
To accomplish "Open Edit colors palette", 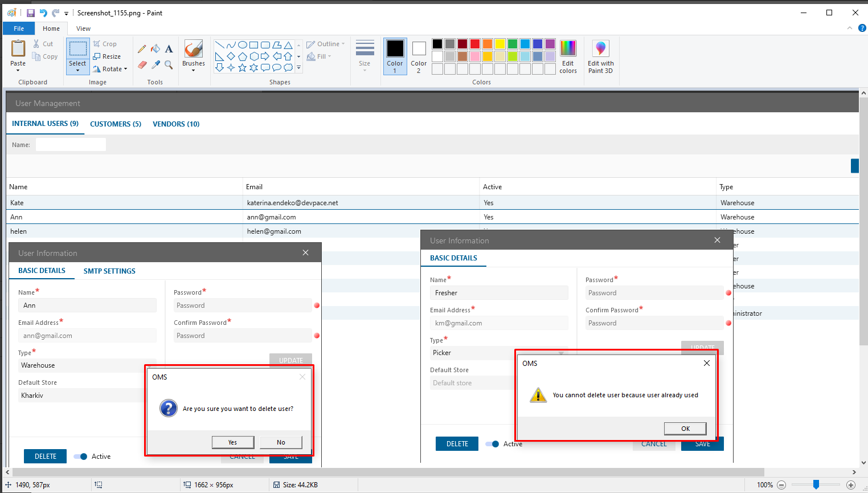I will (x=568, y=56).
